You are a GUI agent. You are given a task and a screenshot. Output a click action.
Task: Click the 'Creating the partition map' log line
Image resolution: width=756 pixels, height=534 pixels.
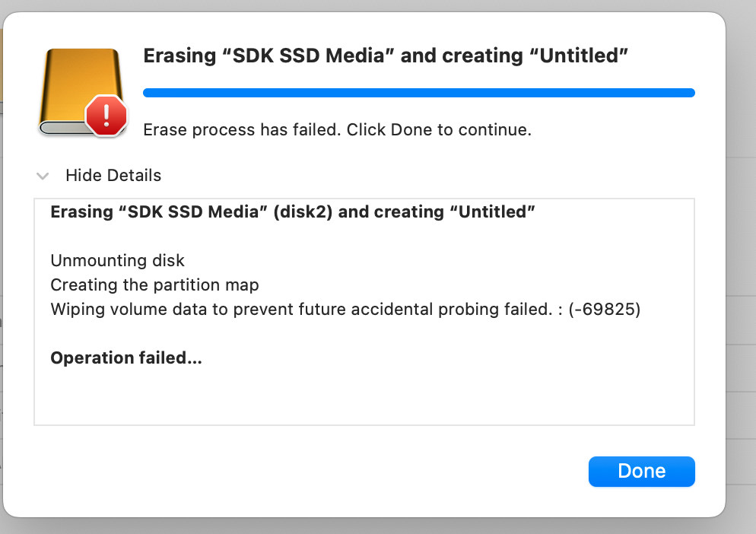point(154,284)
